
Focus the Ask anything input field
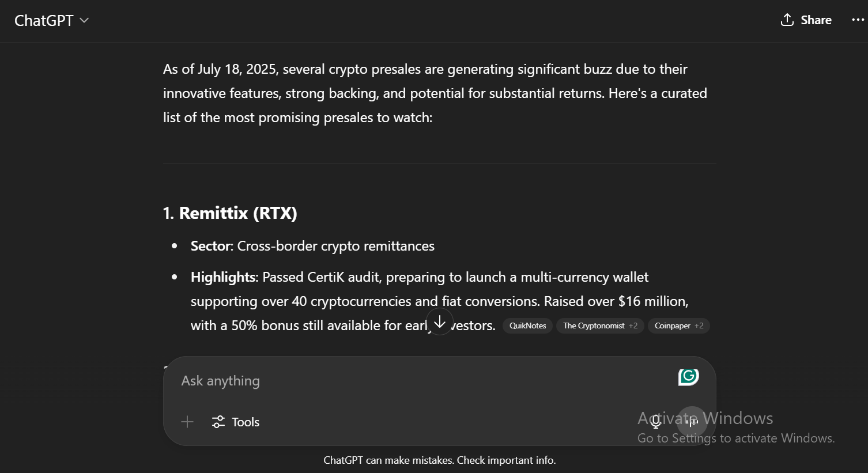tap(427, 381)
